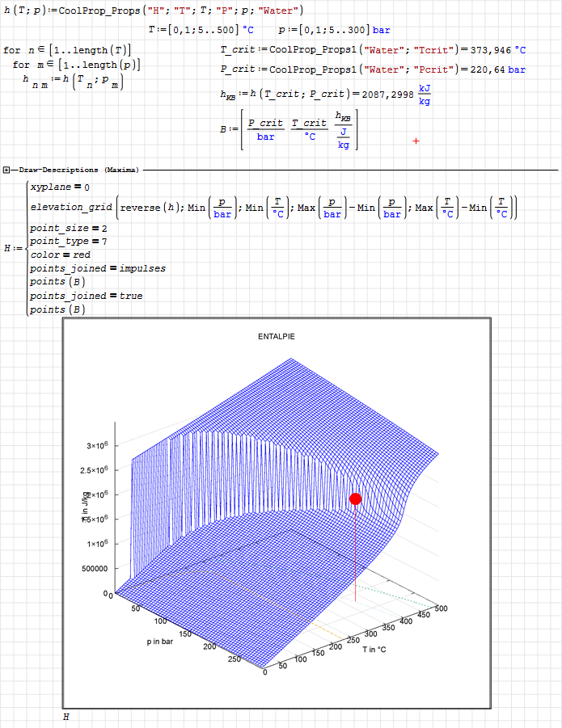
Task: Click the H variable label below plot
Action: coord(66,716)
